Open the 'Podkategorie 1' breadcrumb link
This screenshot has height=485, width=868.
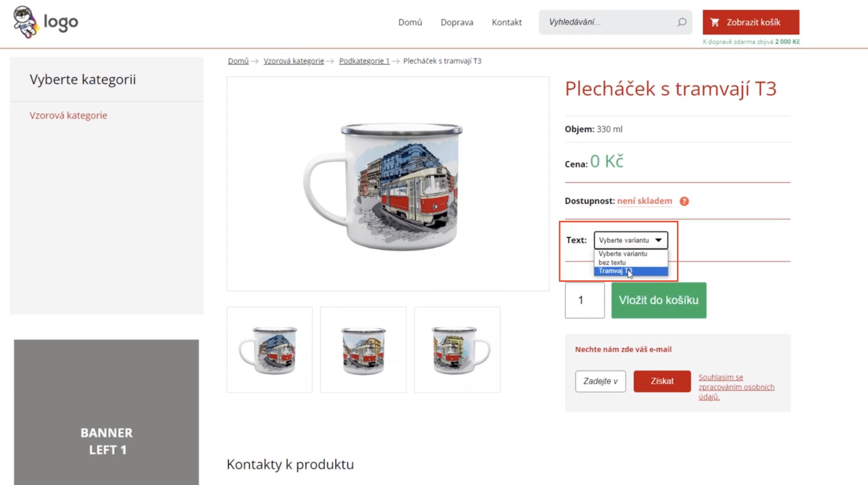[x=364, y=61]
